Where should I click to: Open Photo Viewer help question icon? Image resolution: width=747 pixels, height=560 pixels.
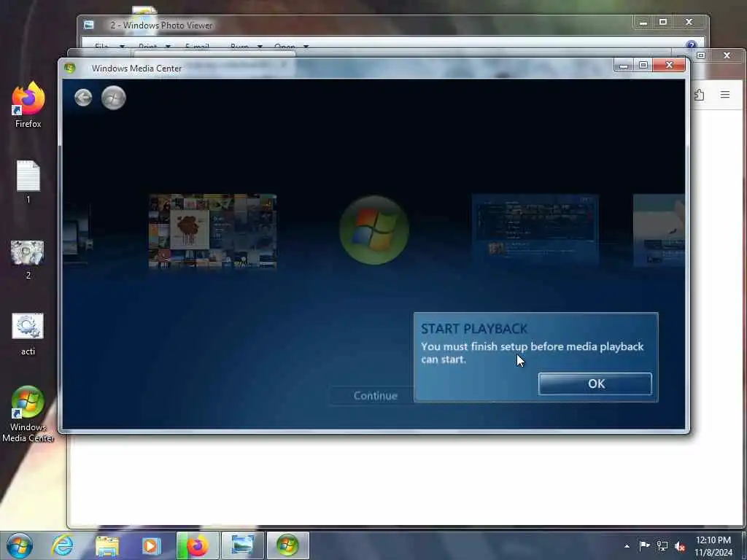pos(692,44)
